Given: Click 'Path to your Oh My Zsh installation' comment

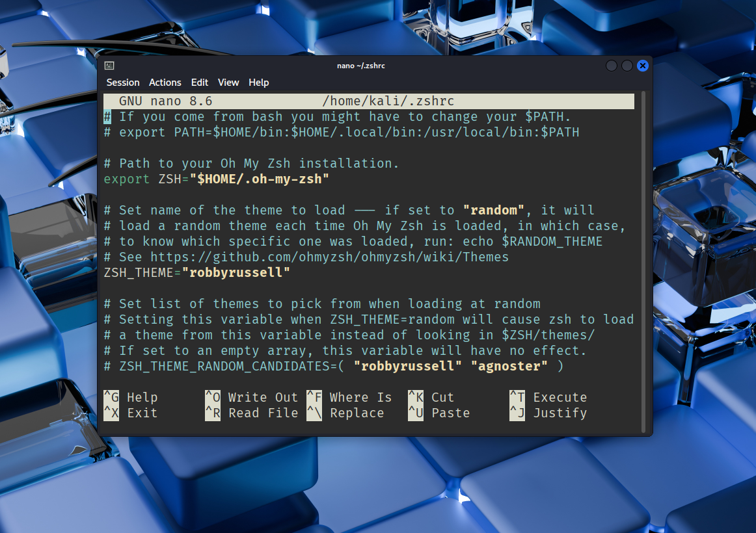Looking at the screenshot, I should point(251,164).
